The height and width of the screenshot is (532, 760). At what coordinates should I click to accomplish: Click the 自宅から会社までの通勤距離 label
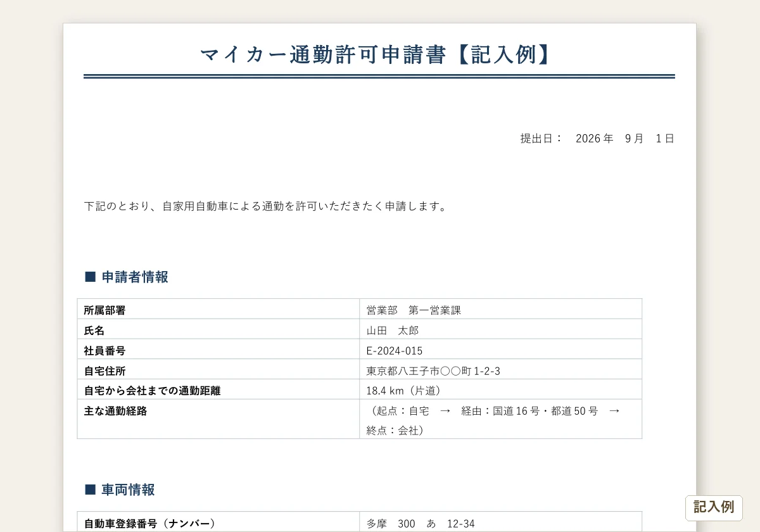(x=153, y=391)
